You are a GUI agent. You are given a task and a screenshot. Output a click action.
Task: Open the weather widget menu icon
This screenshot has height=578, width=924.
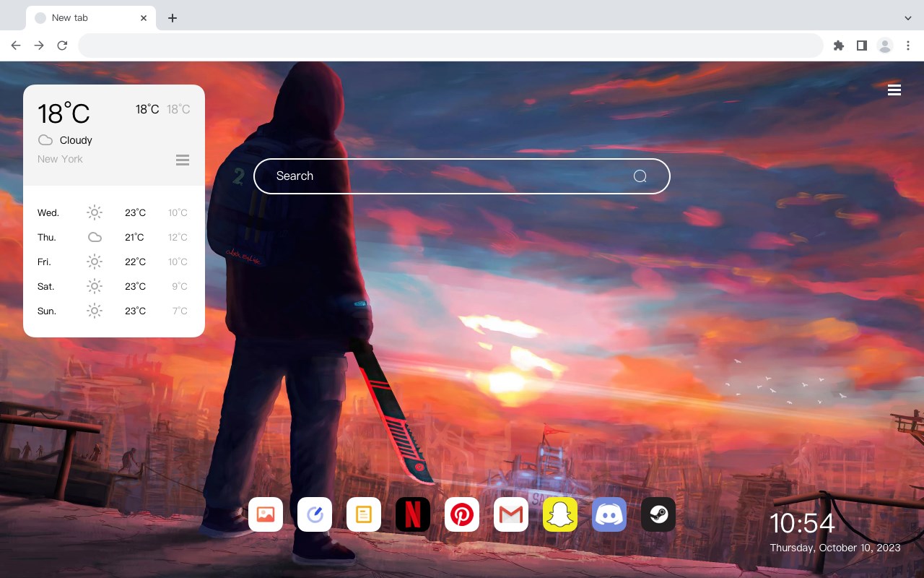[x=183, y=160]
